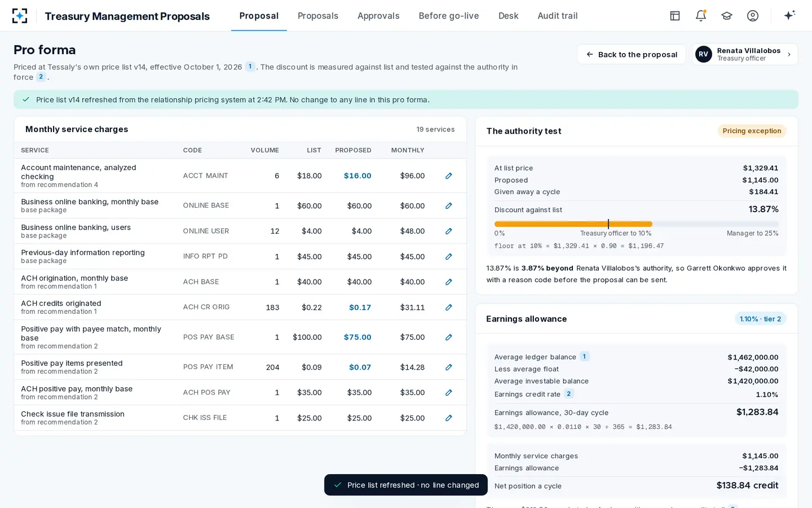Edit the POS PAY ITEM service line
This screenshot has height=508, width=812.
449,367
